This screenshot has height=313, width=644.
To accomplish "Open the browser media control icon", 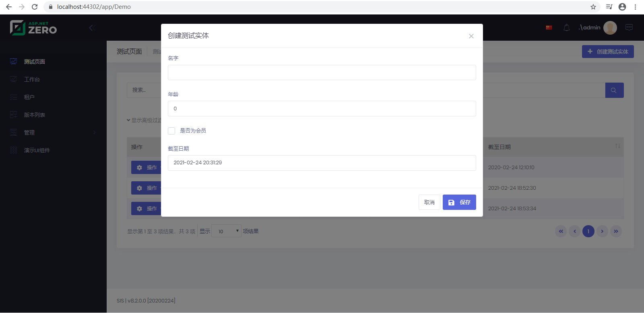I will [x=609, y=7].
